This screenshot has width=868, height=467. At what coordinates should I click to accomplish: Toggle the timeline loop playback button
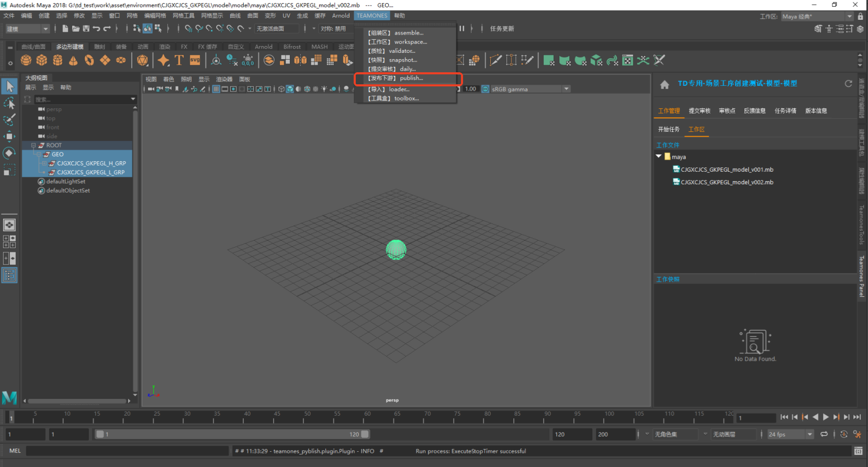pyautogui.click(x=824, y=434)
